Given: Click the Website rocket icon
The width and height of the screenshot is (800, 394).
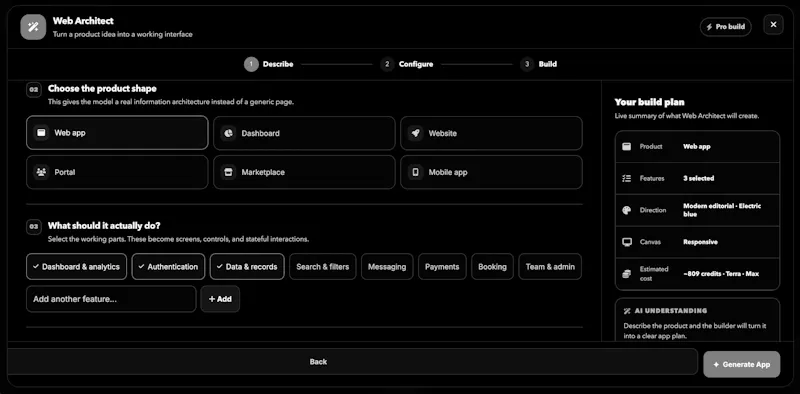Looking at the screenshot, I should click(415, 133).
